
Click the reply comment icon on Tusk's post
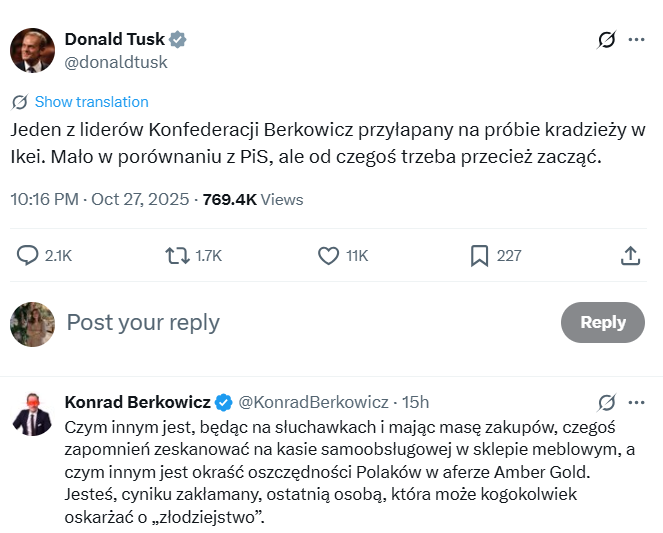tap(28, 256)
